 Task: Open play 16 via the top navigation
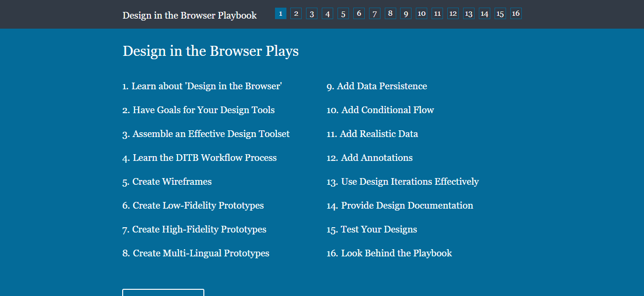[x=516, y=13]
